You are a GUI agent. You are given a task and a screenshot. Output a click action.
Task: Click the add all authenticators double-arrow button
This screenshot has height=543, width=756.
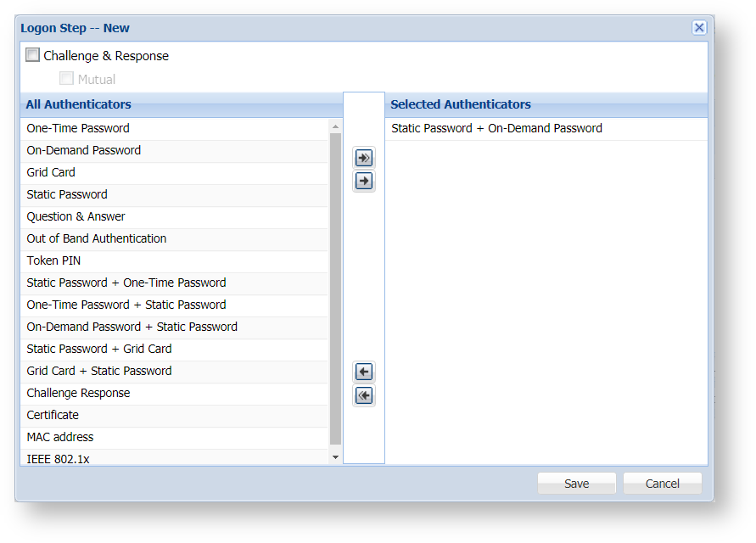coord(364,158)
